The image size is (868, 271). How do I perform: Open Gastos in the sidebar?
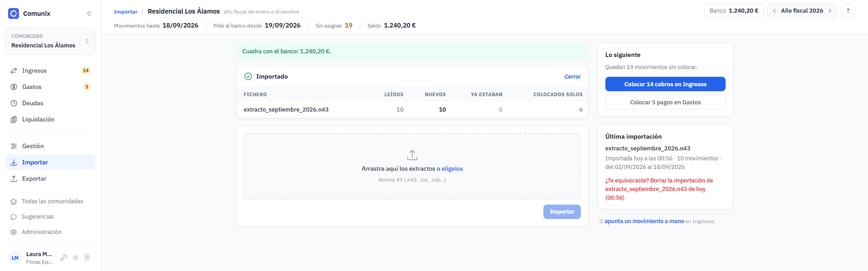50,87
